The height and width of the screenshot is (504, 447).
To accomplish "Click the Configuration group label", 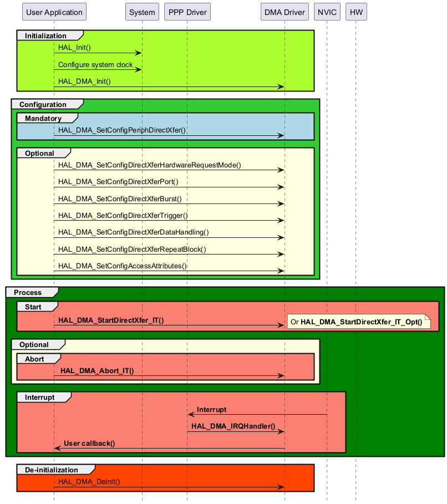I will (x=43, y=105).
